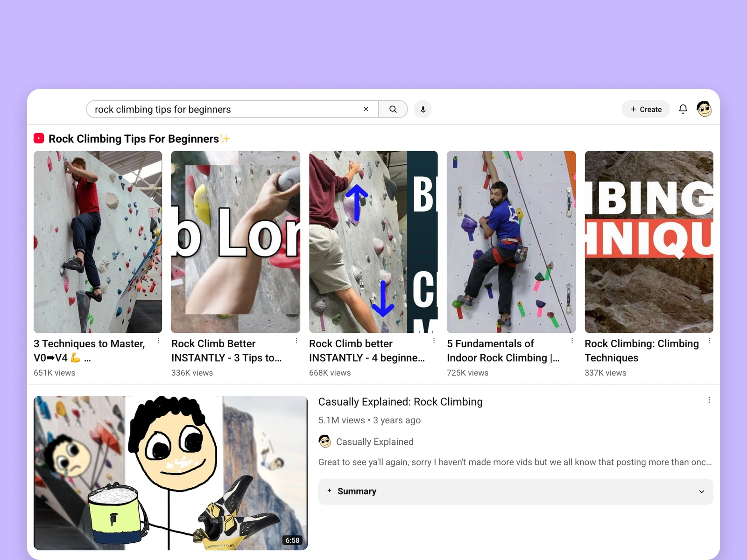
Task: Clear the search box with the X icon
Action: point(366,109)
